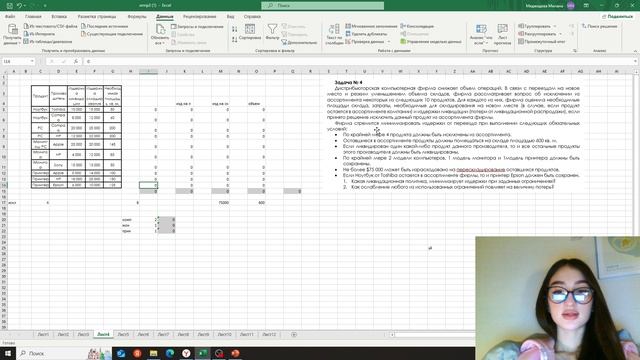Click the vertical scrollbar up arrow
The height and width of the screenshot is (360, 640).
click(637, 71)
